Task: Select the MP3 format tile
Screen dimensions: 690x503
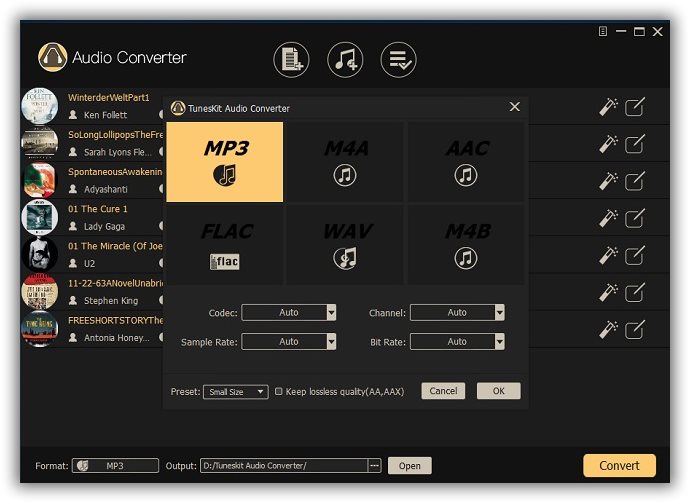Action: tap(224, 162)
